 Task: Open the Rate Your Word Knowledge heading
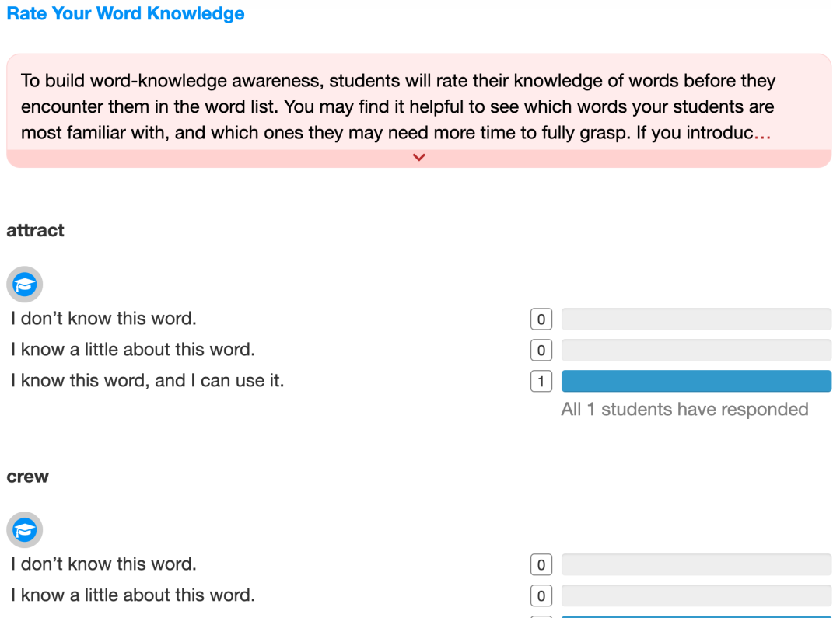[125, 13]
